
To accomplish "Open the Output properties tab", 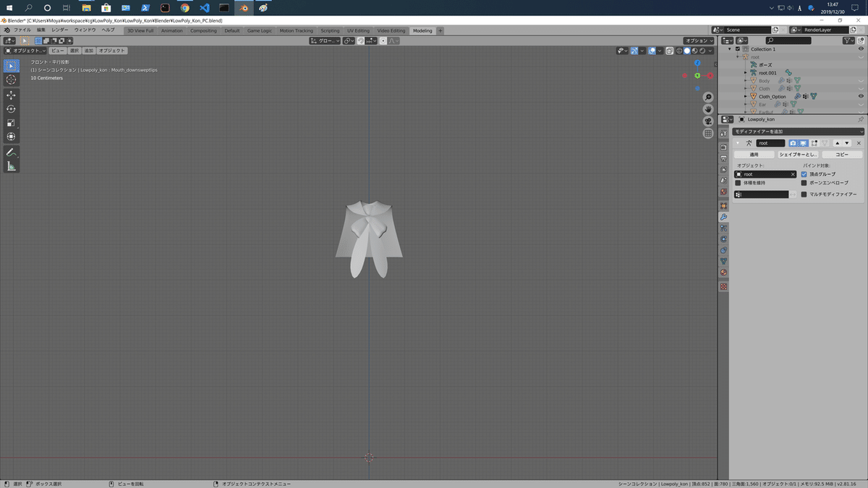I will pyautogui.click(x=723, y=158).
